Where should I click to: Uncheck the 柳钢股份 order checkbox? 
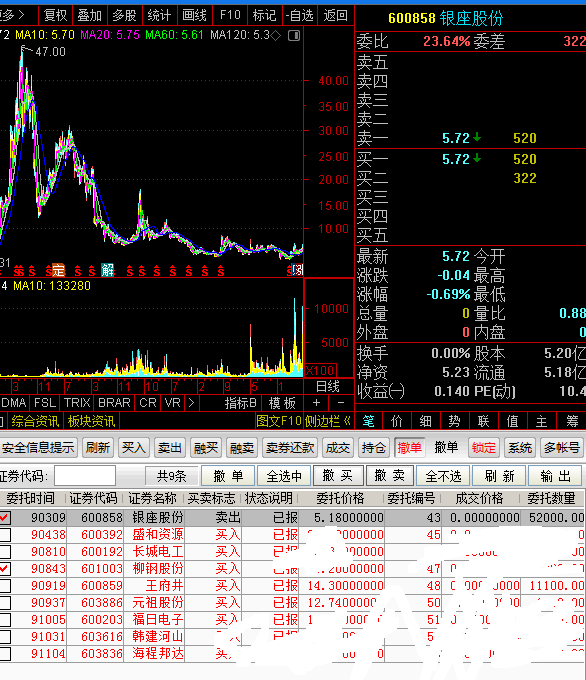(x=5, y=569)
